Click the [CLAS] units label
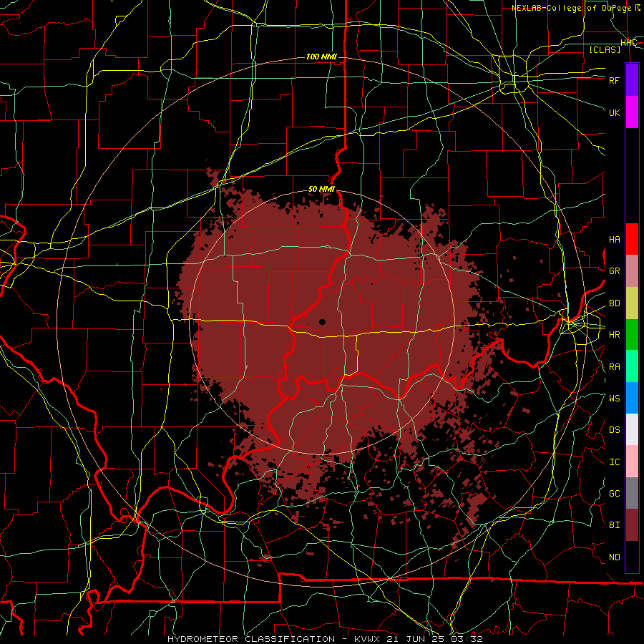 coord(605,49)
